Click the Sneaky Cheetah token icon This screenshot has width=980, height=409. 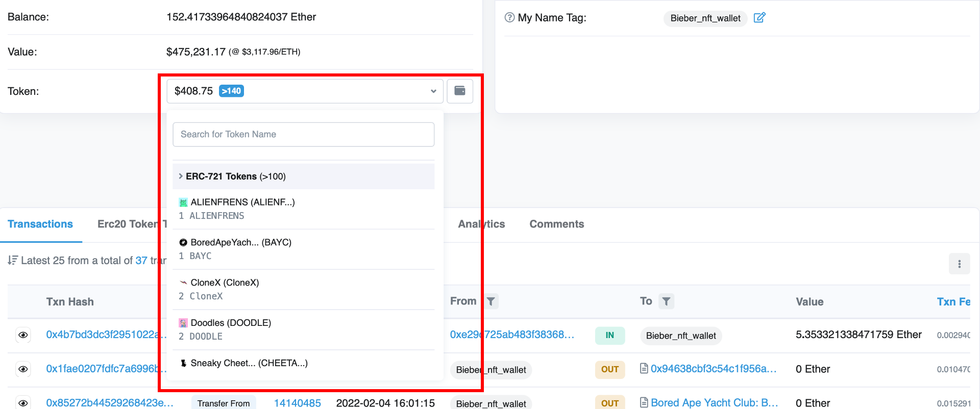pos(183,363)
